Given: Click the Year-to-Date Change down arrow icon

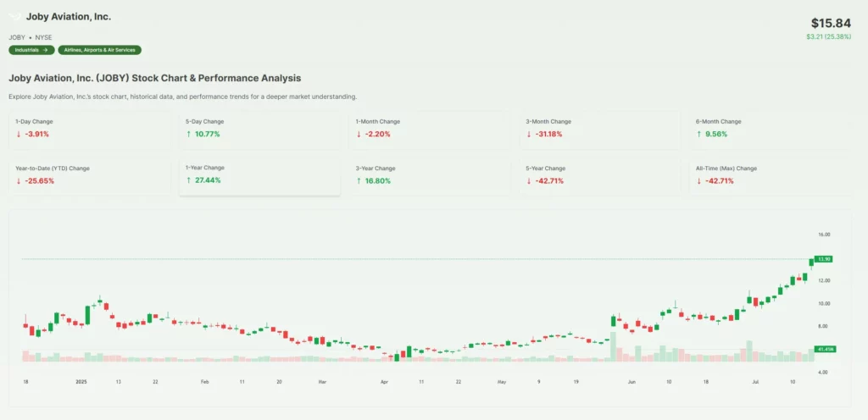Looking at the screenshot, I should point(19,180).
